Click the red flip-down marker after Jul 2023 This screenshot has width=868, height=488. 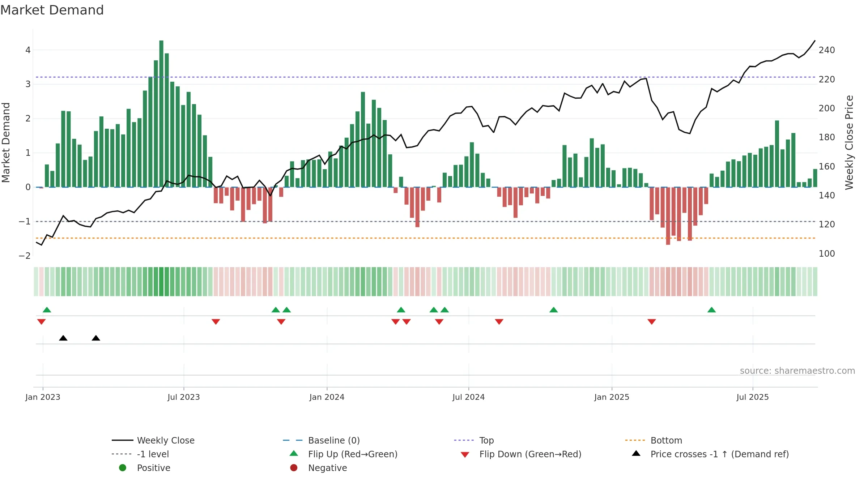point(216,322)
